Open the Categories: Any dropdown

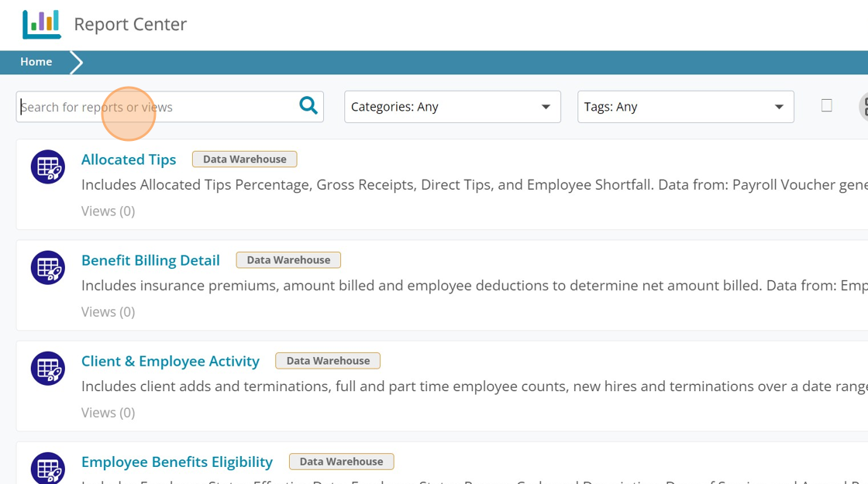(x=452, y=107)
